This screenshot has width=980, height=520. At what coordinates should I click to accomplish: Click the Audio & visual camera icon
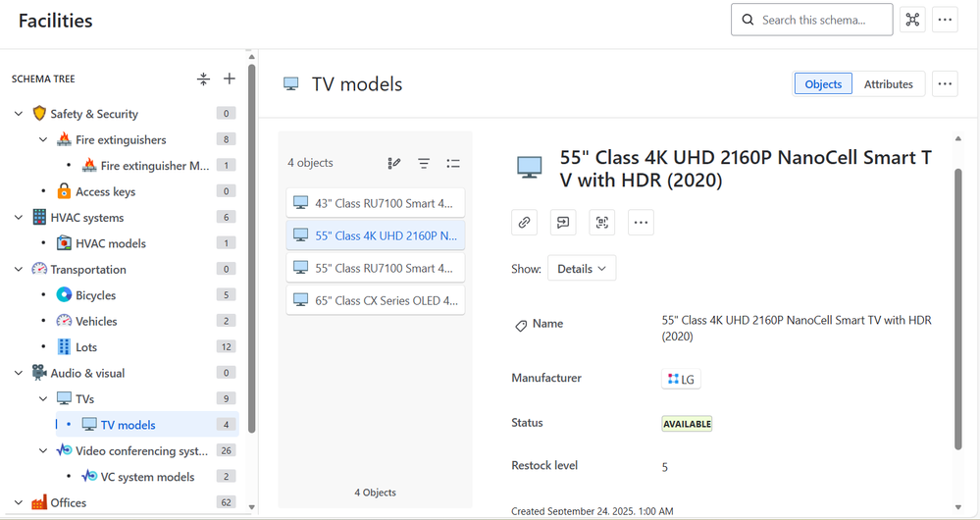click(39, 373)
